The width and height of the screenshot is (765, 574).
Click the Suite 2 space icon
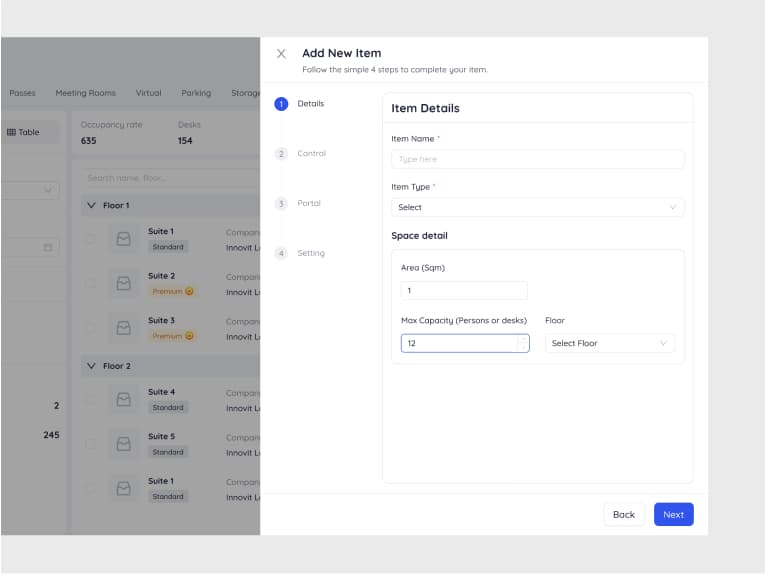coord(123,283)
